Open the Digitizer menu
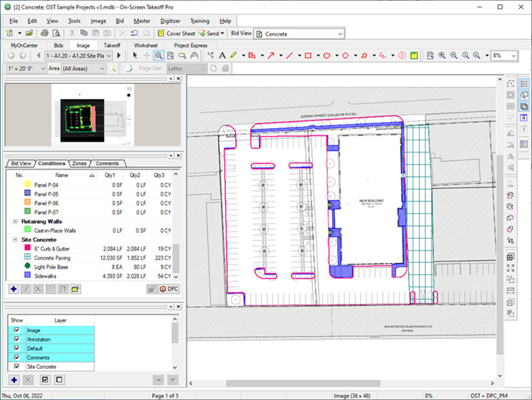Image resolution: width=532 pixels, height=400 pixels. (x=170, y=21)
